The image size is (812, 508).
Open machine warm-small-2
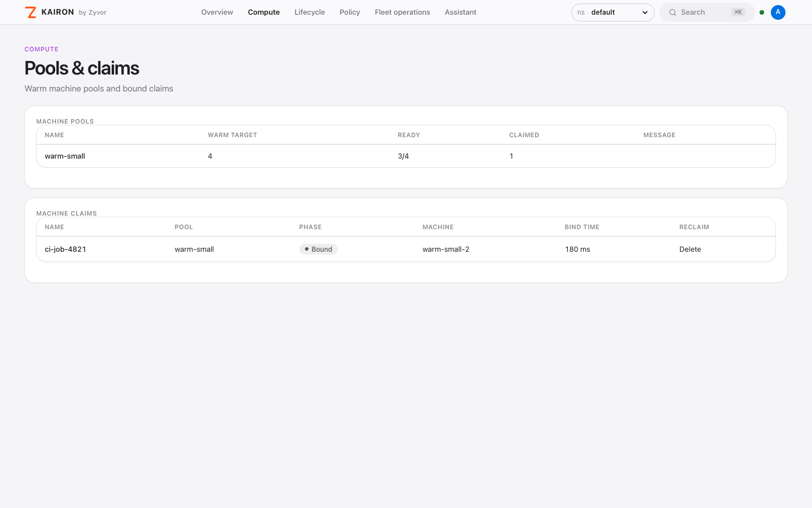[x=446, y=249]
